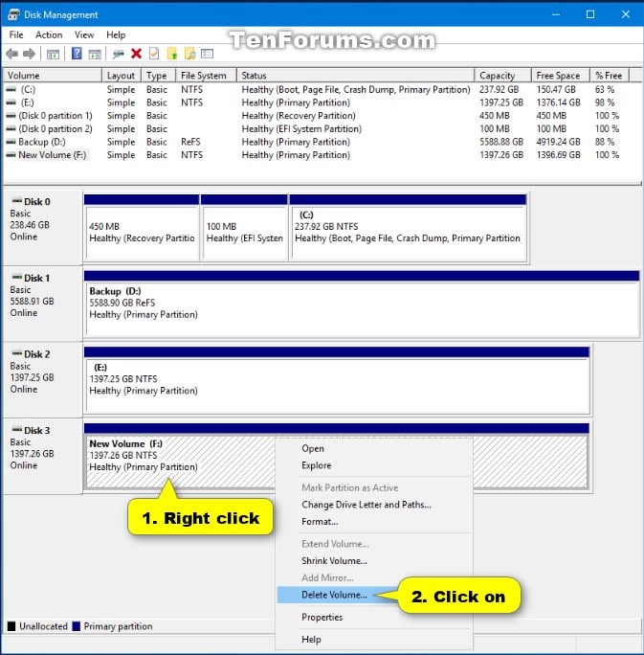The image size is (644, 655).
Task: Click the Properties checkmark-page toolbar icon
Action: click(154, 54)
